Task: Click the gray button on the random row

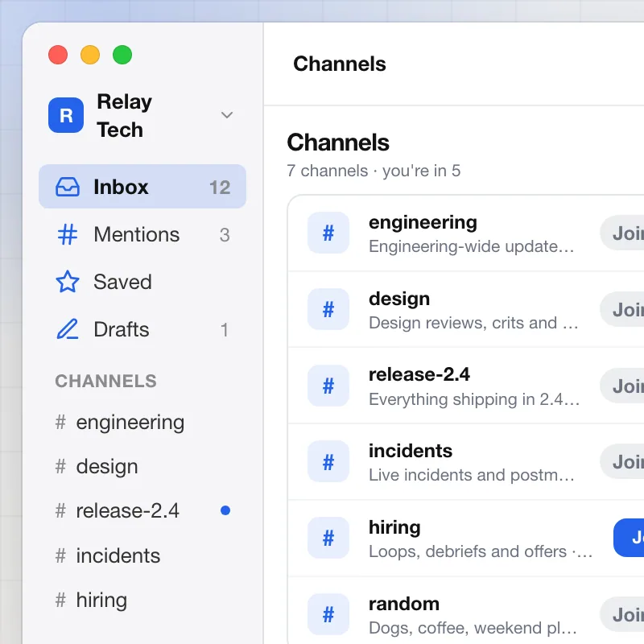Action: (622, 615)
